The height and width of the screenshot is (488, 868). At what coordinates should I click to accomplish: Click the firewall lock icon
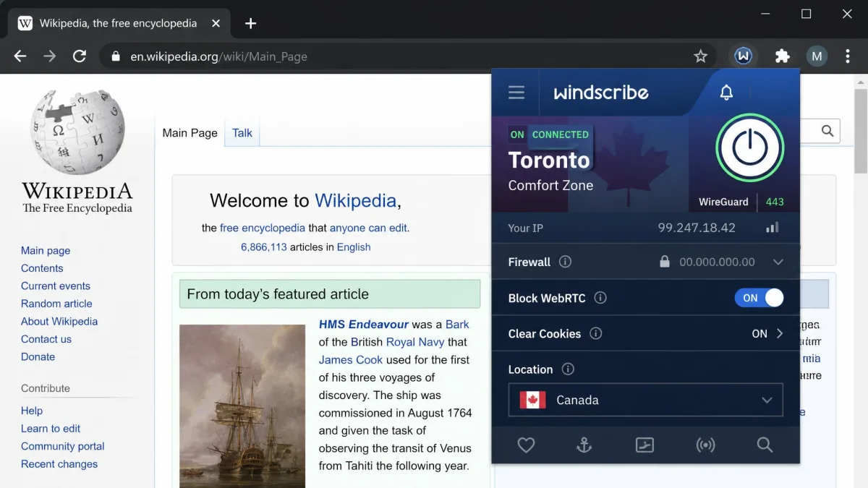point(665,262)
